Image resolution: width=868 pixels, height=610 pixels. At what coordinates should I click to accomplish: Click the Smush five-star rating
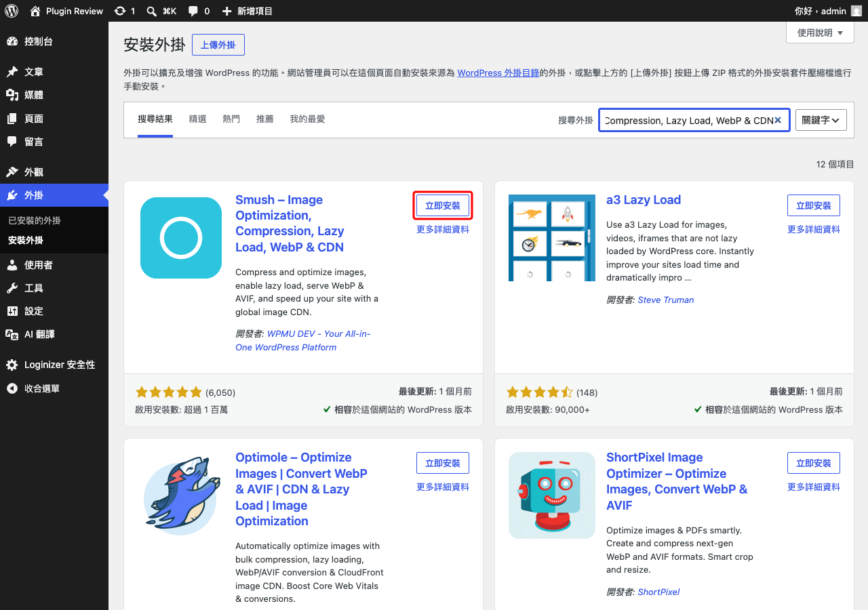tap(169, 392)
